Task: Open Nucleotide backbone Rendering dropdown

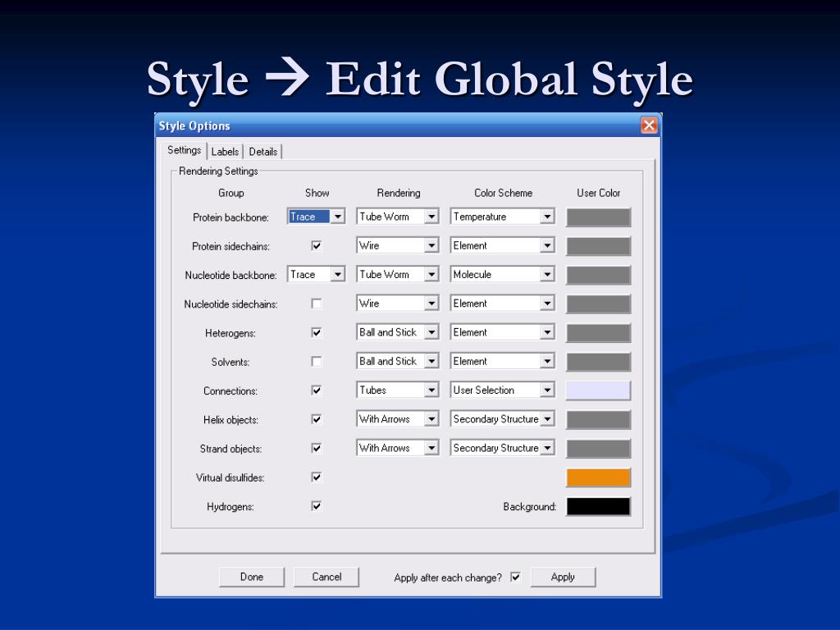Action: (398, 274)
